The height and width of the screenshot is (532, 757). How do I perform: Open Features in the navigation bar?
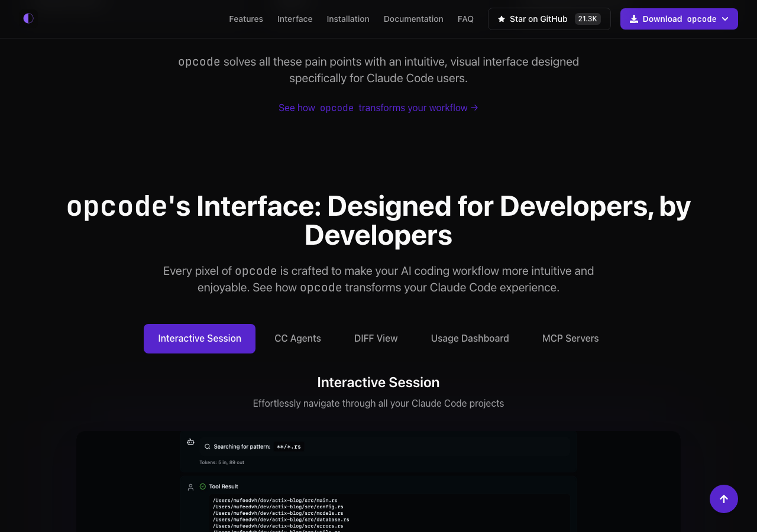pyautogui.click(x=246, y=19)
